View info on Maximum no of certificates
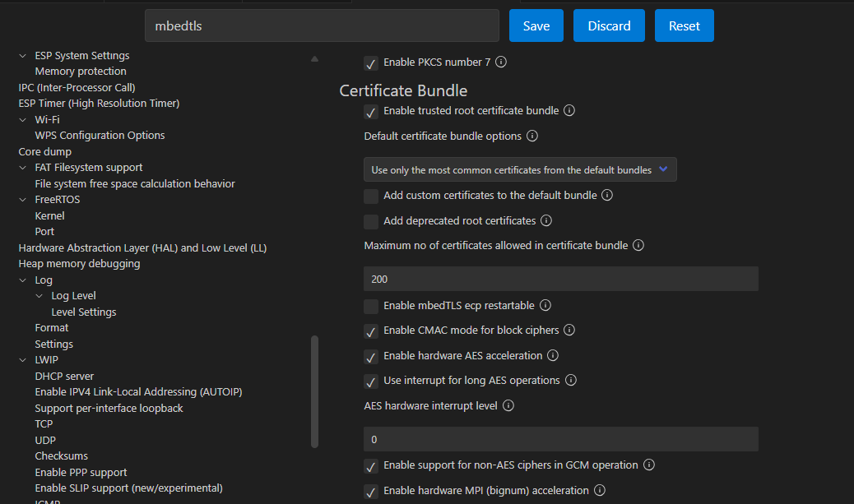This screenshot has height=504, width=854. click(x=638, y=246)
